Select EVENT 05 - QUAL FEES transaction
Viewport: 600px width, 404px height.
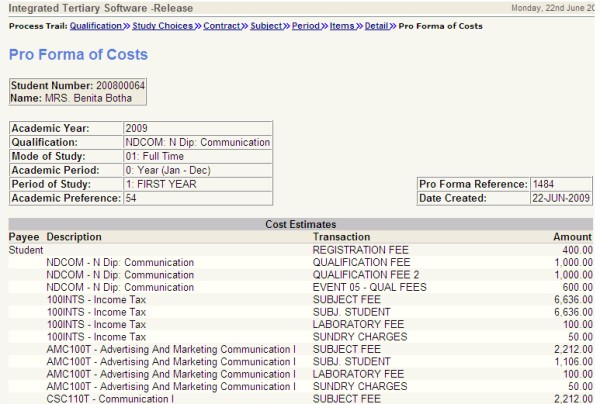point(369,287)
